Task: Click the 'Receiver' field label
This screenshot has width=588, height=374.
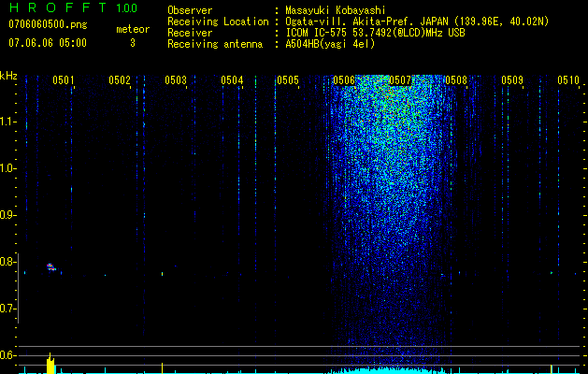Action: click(190, 33)
